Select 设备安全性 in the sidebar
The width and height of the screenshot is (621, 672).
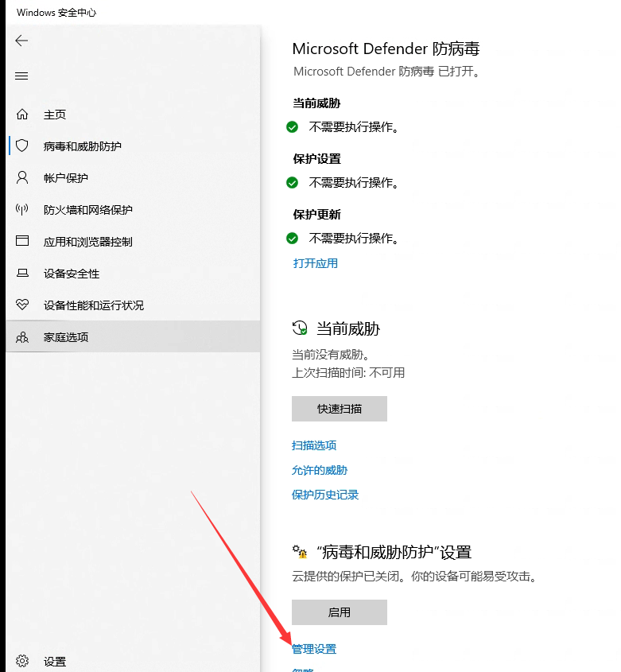(x=134, y=274)
